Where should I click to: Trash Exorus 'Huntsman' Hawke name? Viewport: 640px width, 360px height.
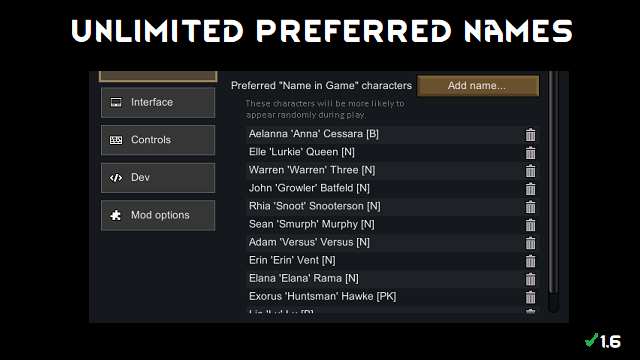click(x=530, y=297)
